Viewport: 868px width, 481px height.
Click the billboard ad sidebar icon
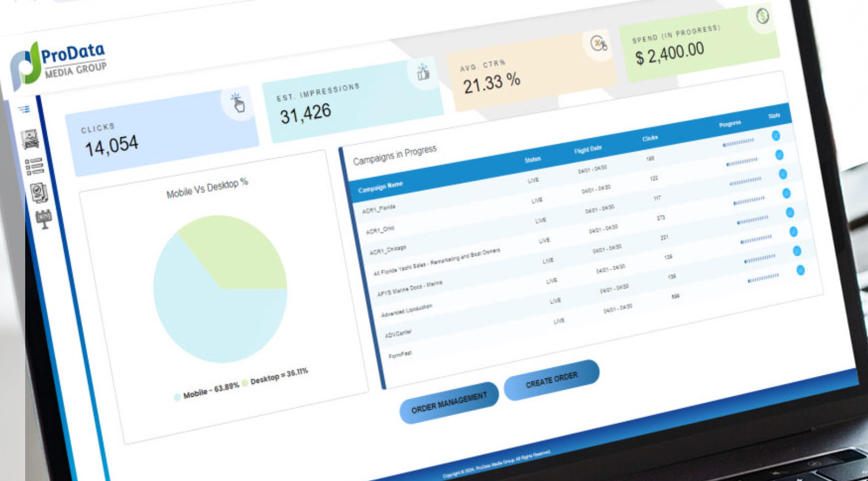(43, 218)
